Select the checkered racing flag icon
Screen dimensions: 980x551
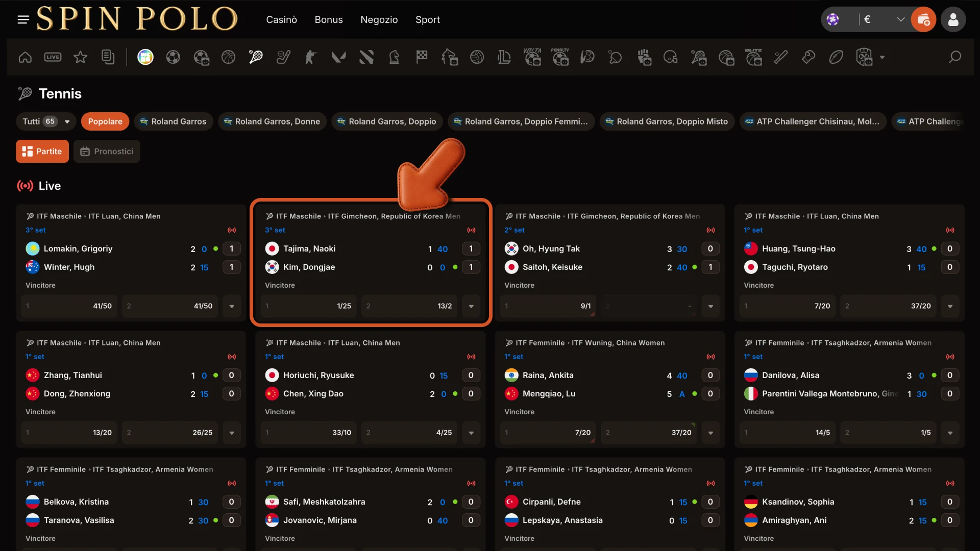pyautogui.click(x=422, y=57)
